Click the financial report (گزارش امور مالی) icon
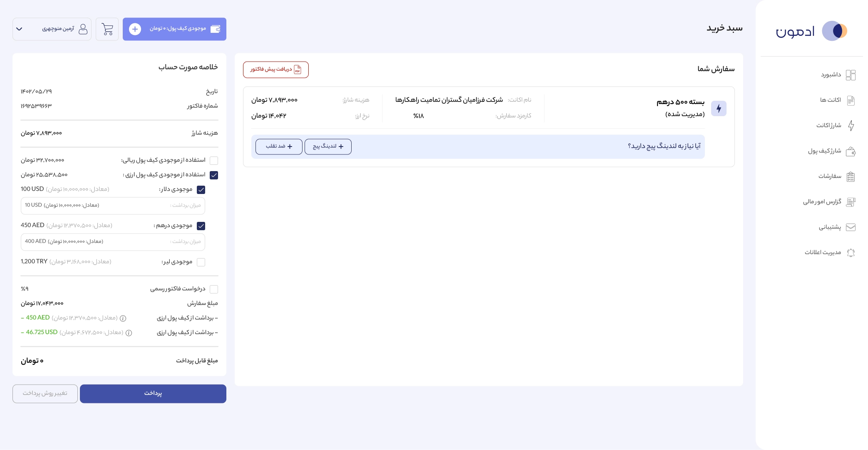This screenshot has width=868, height=450. pyautogui.click(x=851, y=202)
